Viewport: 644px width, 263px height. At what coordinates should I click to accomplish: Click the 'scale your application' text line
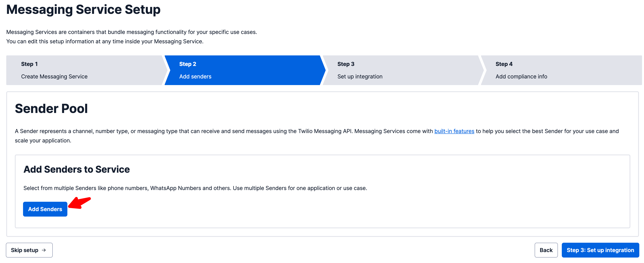[x=43, y=141]
